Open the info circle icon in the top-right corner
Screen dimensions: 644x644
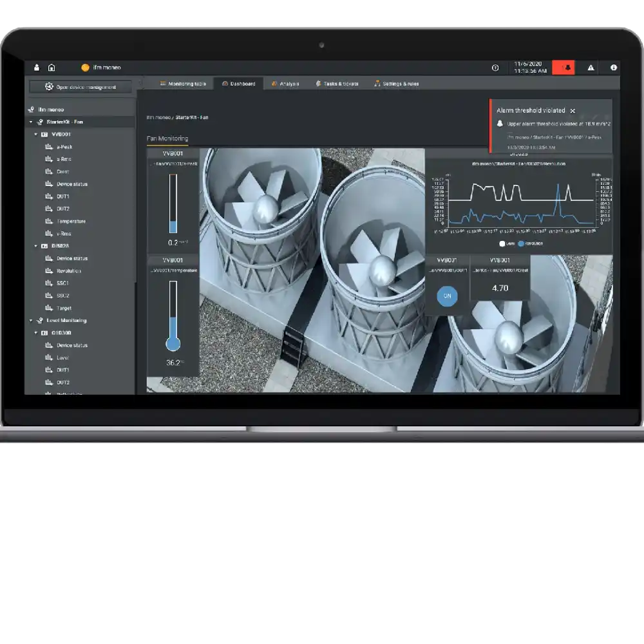[x=614, y=68]
